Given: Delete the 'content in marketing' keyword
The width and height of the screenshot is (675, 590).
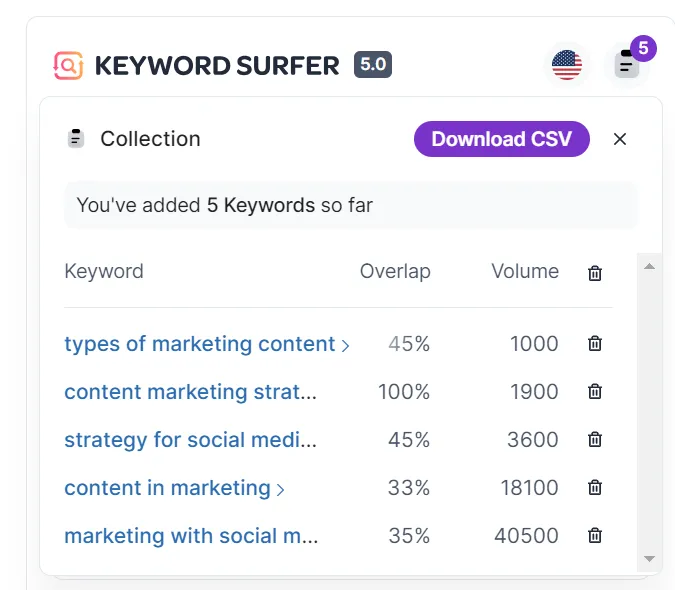Looking at the screenshot, I should point(595,488).
